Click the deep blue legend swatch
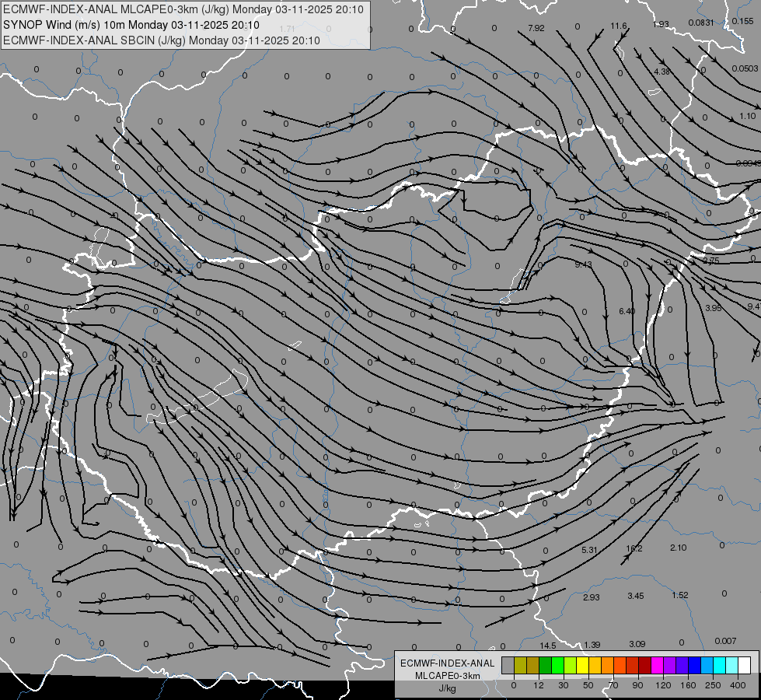 [x=694, y=666]
